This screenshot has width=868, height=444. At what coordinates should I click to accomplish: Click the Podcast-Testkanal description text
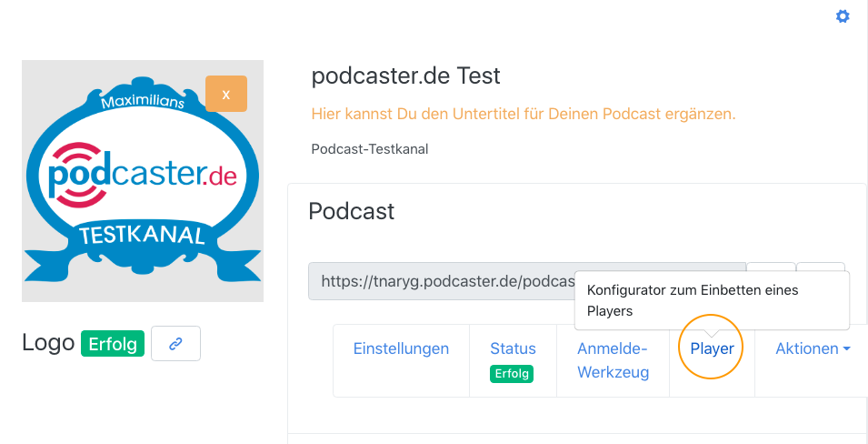pyautogui.click(x=370, y=149)
